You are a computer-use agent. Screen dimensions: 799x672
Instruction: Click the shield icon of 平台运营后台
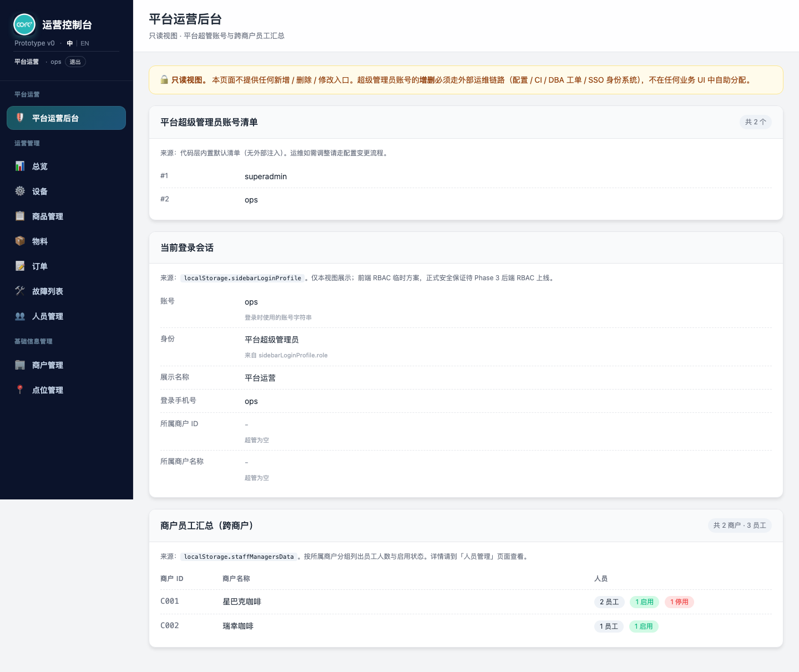point(20,118)
